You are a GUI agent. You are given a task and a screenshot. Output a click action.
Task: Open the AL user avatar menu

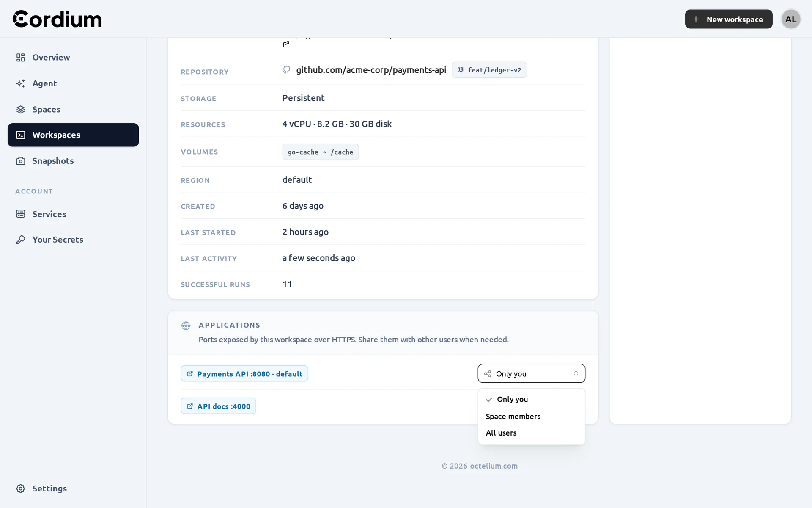[791, 19]
